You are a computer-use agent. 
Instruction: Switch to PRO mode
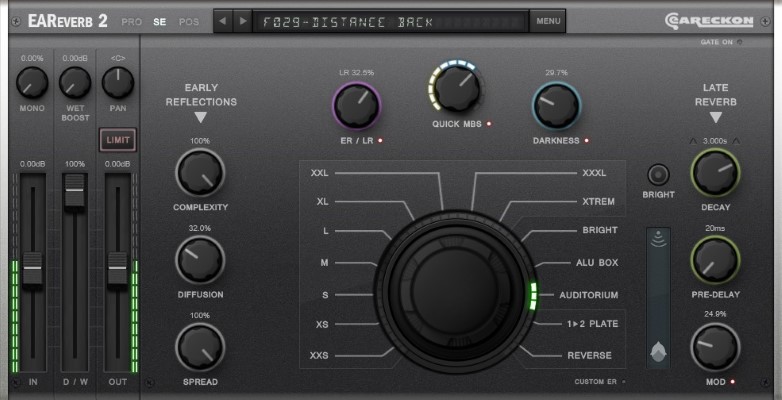(x=132, y=22)
